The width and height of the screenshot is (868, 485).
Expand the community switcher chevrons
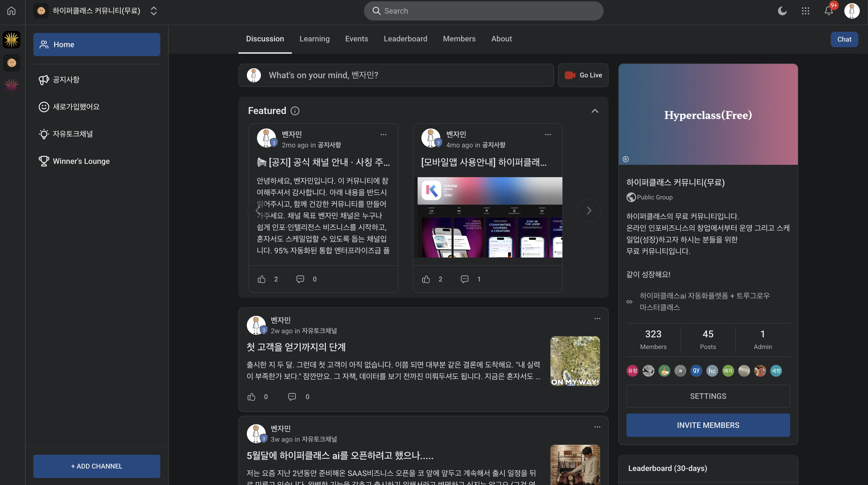coord(154,11)
